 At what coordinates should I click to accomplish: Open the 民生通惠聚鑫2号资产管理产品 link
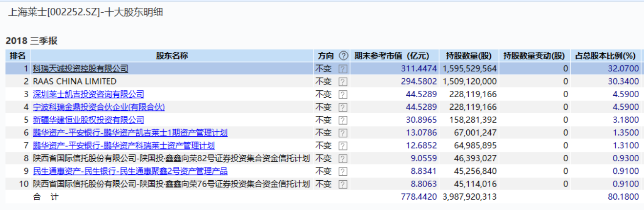[x=130, y=171]
